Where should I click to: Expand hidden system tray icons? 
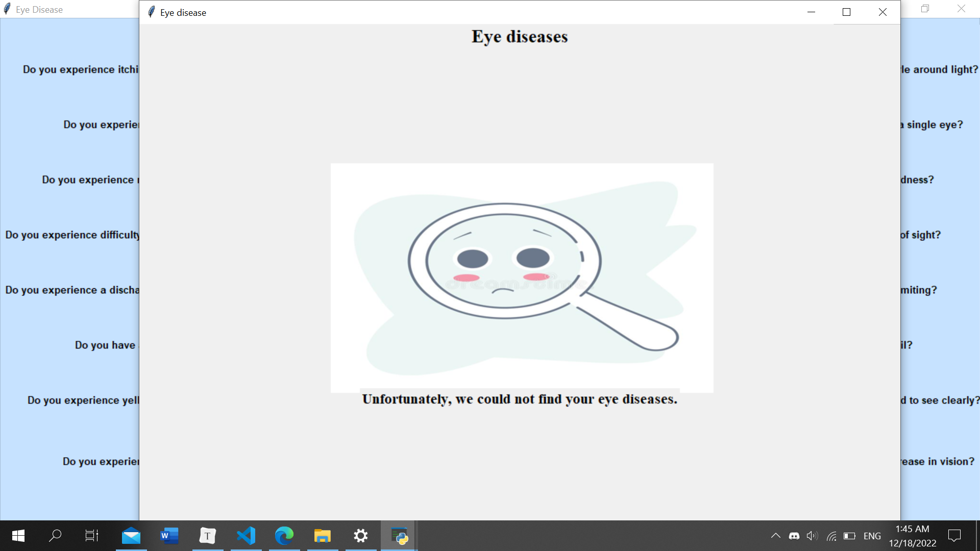coord(775,536)
